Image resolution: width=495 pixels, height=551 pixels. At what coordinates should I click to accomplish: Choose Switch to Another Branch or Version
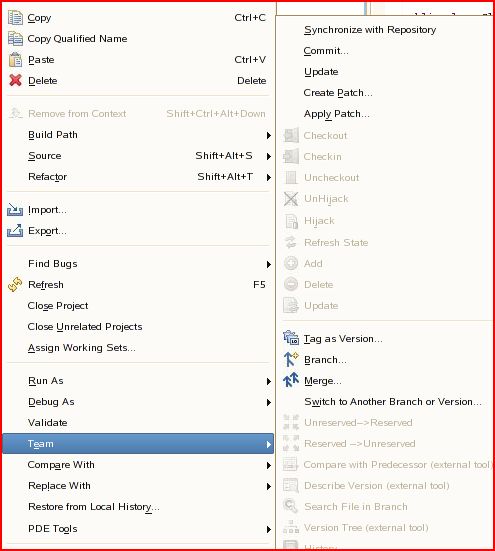393,402
